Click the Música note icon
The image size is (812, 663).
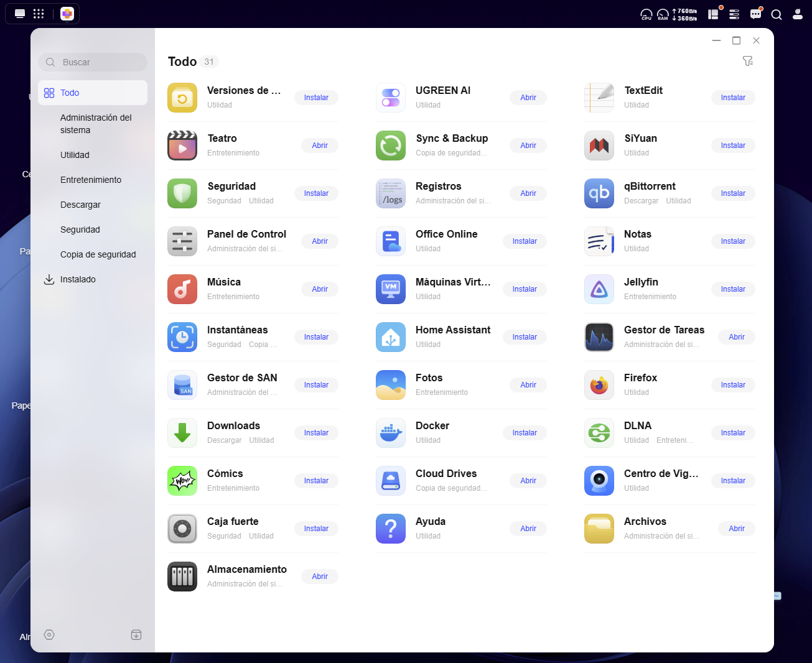click(182, 289)
